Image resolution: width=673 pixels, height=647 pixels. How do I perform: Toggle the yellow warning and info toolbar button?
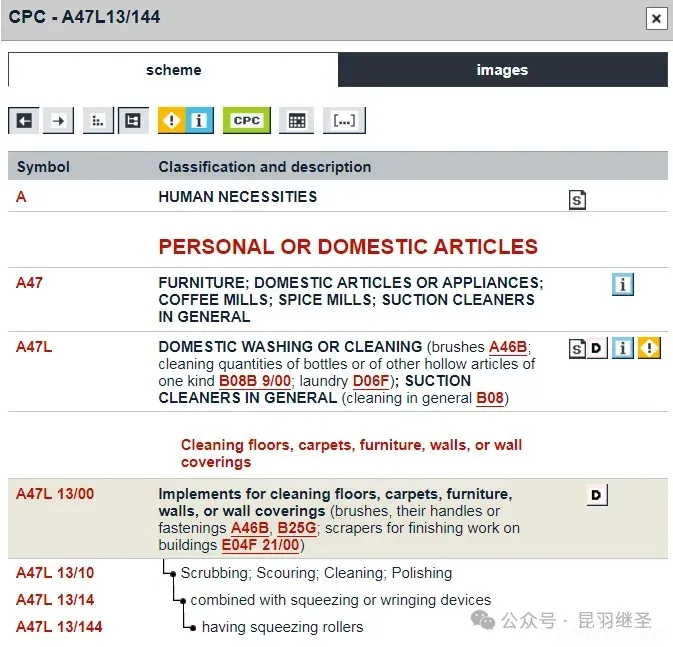pos(186,121)
